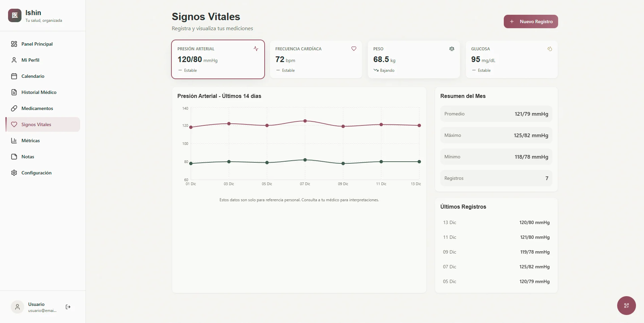Click the Calendario calendar icon
The height and width of the screenshot is (323, 644).
[14, 76]
